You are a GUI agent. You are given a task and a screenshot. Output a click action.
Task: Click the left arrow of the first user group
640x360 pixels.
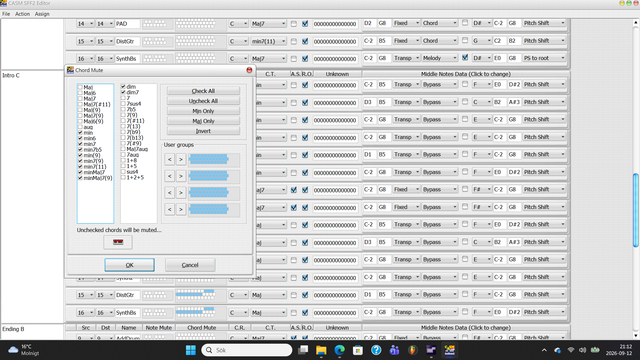click(169, 159)
